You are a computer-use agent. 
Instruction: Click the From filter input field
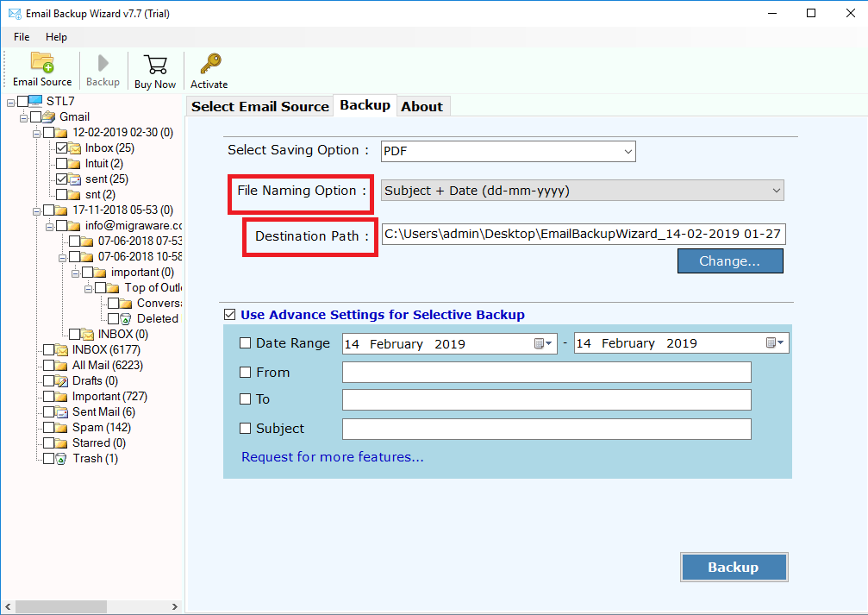[546, 373]
